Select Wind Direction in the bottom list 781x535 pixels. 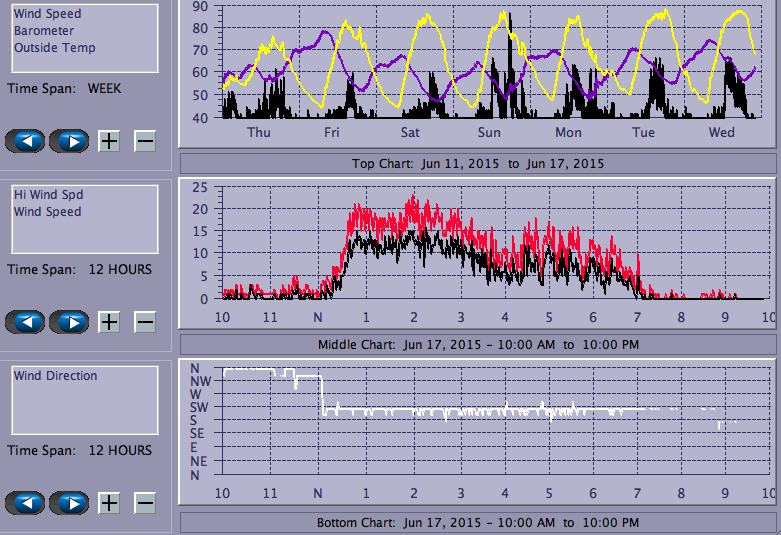tap(55, 376)
